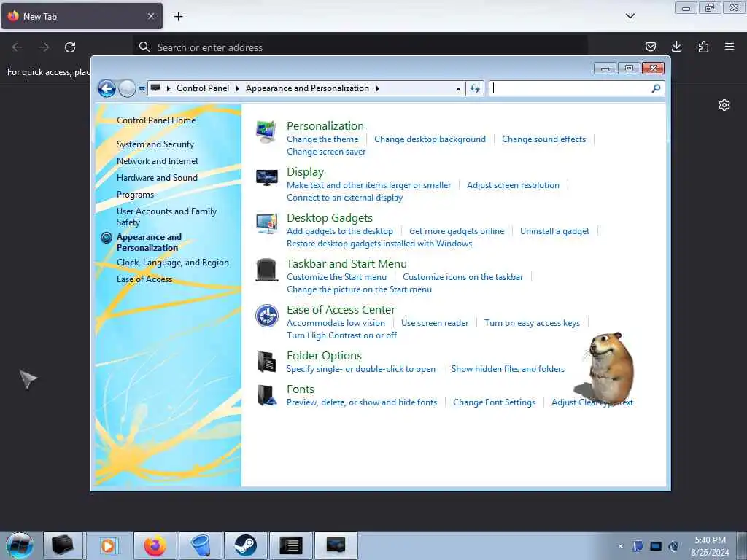Click Adjust screen resolution link

coord(513,184)
